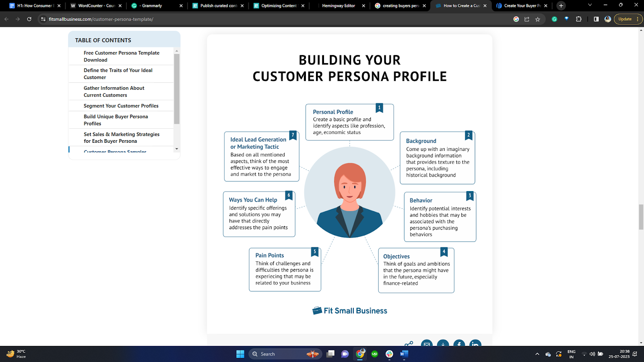
Task: Switch to the Hemingway Editor tab
Action: point(338,6)
